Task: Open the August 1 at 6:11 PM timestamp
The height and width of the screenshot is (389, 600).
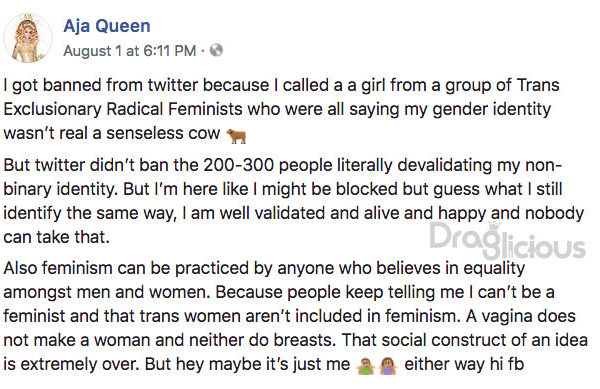Action: (x=130, y=51)
